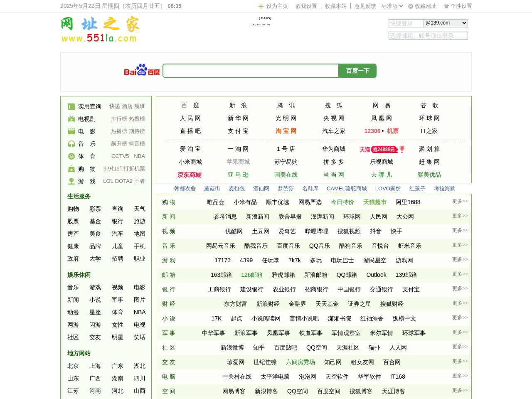This screenshot has height=399, width=532.
Task: Open 星座 under 娱乐休闲
Action: 95,312
